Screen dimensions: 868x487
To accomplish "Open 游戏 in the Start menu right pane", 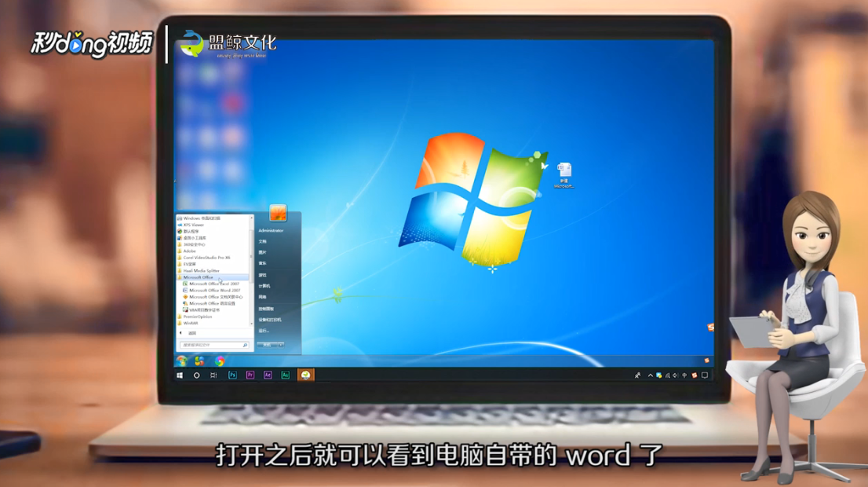I will [262, 275].
